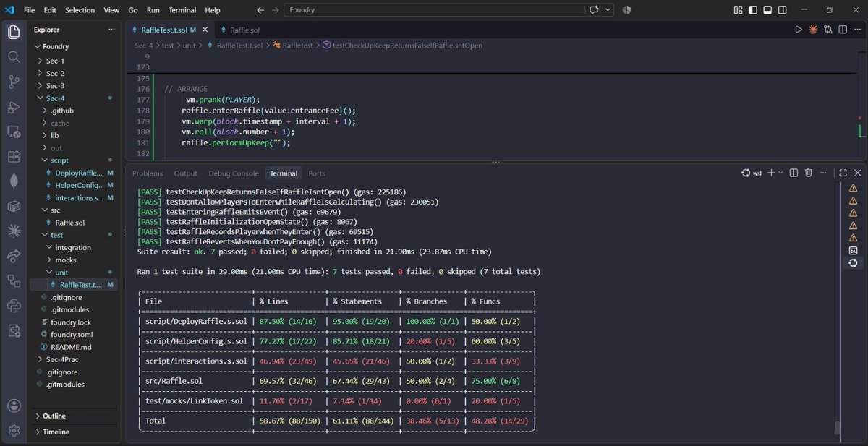This screenshot has width=868, height=446.
Task: Switch to the Debug Console tab
Action: point(233,173)
